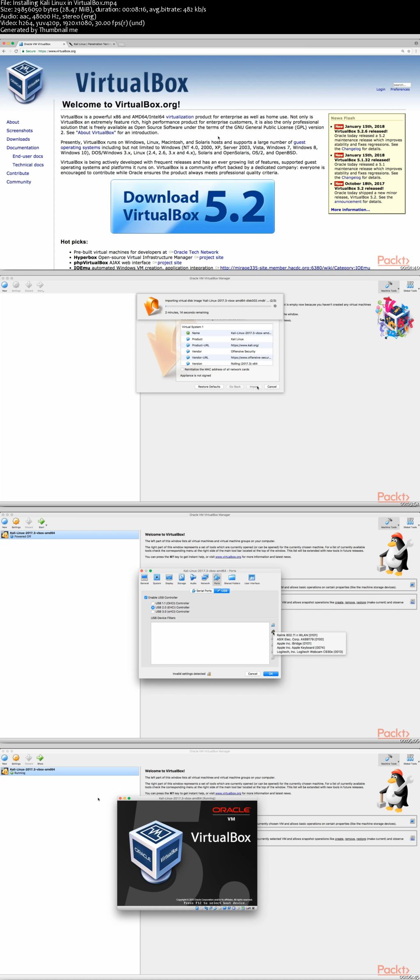Image resolution: width=420 pixels, height=980 pixels.
Task: Choose Logitech Webcam C930e device entry
Action: tap(310, 652)
